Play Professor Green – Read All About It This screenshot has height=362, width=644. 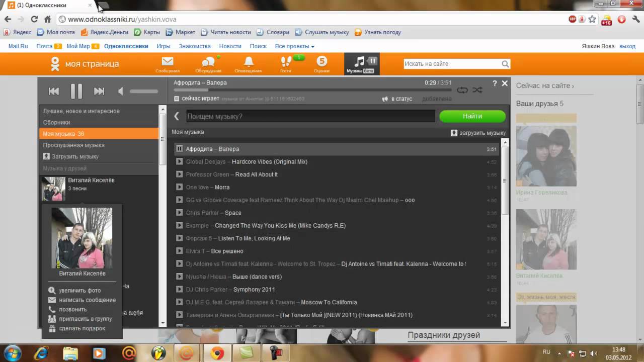[x=179, y=174]
